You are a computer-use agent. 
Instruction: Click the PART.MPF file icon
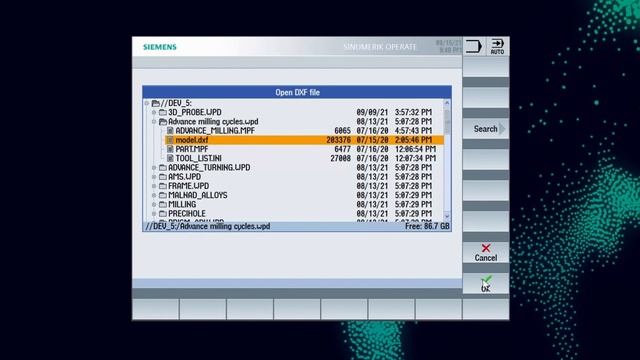[x=170, y=149]
